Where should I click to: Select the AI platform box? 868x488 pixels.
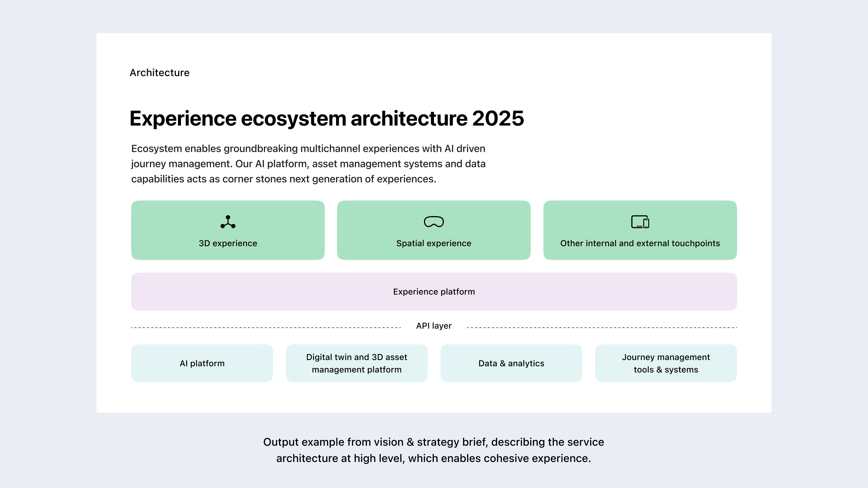point(202,363)
